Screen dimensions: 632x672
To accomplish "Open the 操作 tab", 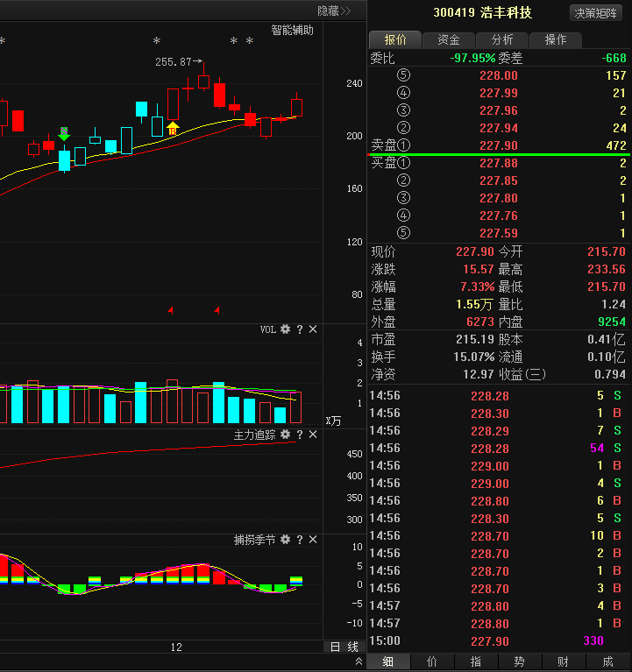I will pos(556,39).
